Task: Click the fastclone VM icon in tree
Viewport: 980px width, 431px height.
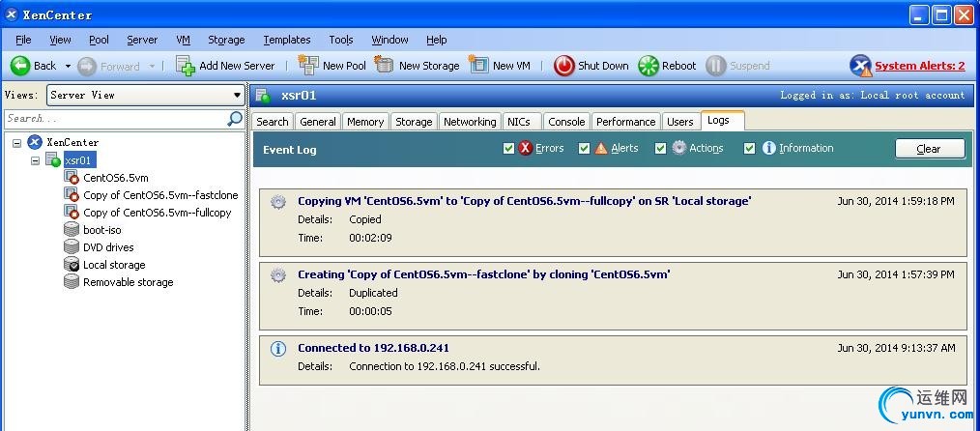Action: (72, 195)
